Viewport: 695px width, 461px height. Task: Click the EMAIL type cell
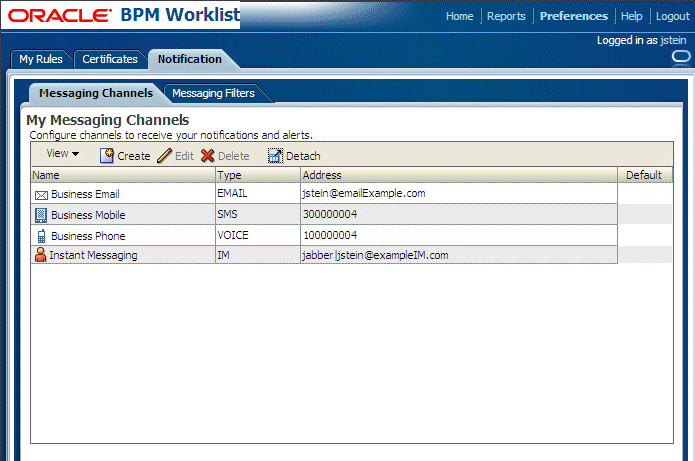[258, 193]
